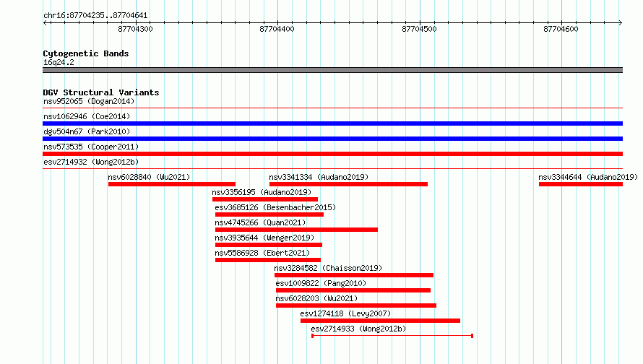643x364 pixels.
Task: Open variant nsv3344644 (Audano2019) label
Action: [x=588, y=177]
